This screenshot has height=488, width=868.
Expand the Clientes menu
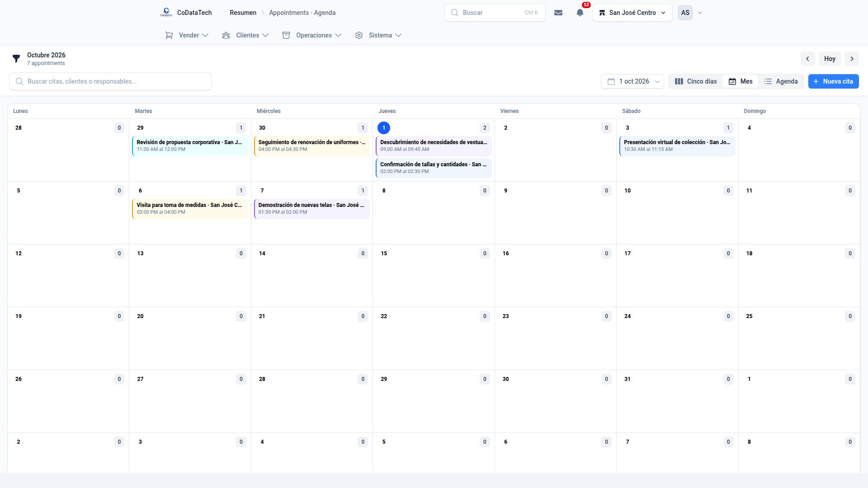click(245, 35)
